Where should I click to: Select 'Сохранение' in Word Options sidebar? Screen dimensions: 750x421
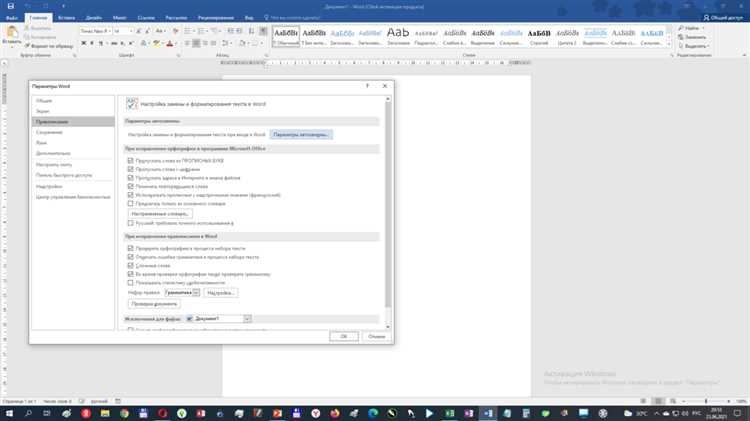(x=73, y=133)
